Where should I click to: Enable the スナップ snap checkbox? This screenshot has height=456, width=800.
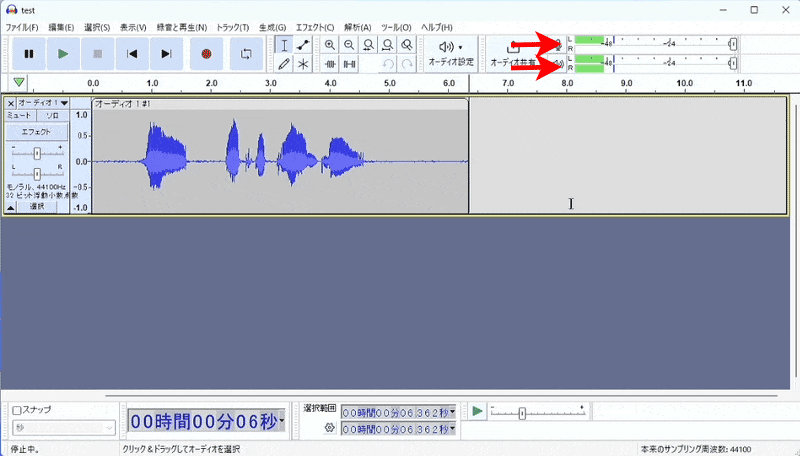17,410
